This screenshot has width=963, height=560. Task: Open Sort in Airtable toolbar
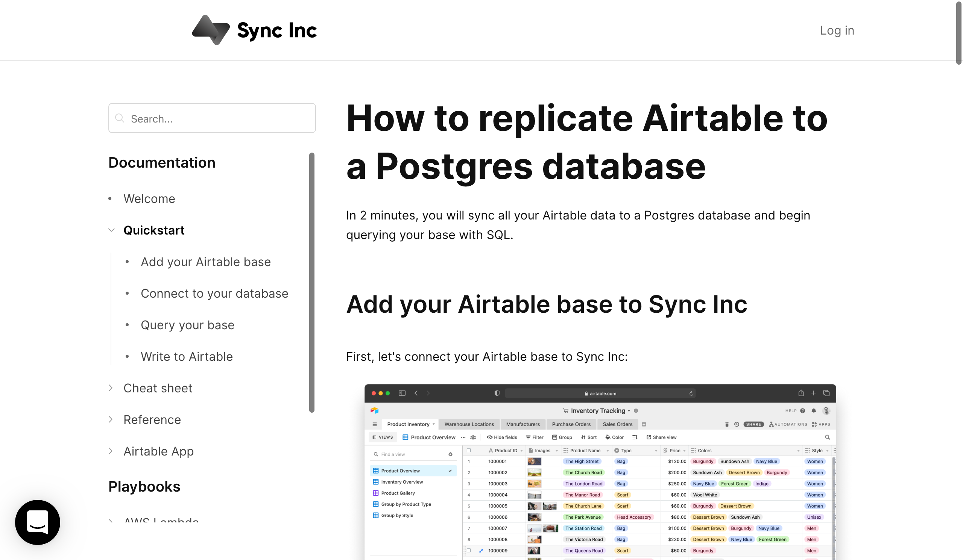pos(589,437)
